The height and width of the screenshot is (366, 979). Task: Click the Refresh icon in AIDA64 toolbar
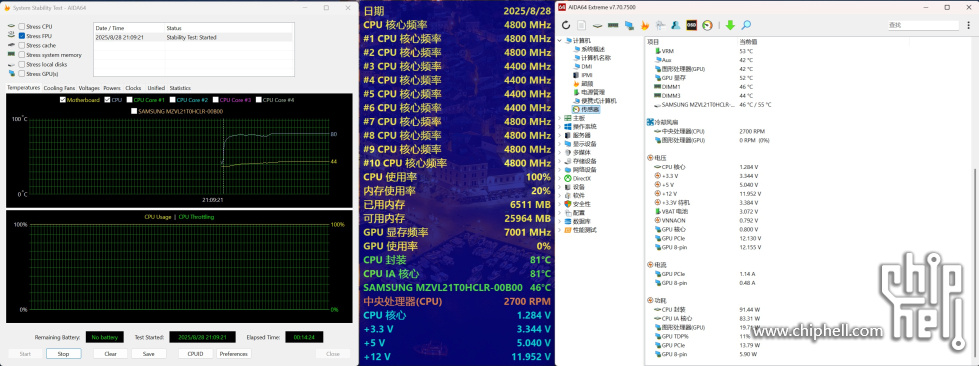click(566, 25)
